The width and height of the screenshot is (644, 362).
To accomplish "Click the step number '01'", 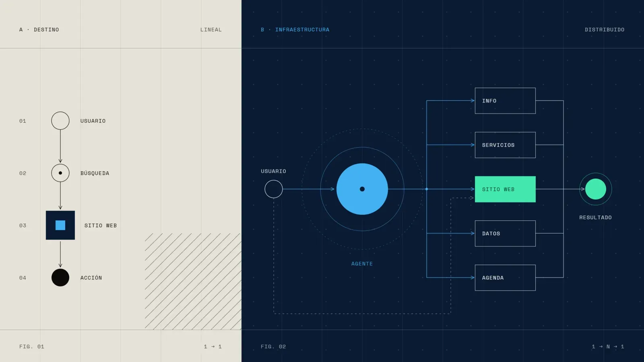I will click(x=23, y=121).
